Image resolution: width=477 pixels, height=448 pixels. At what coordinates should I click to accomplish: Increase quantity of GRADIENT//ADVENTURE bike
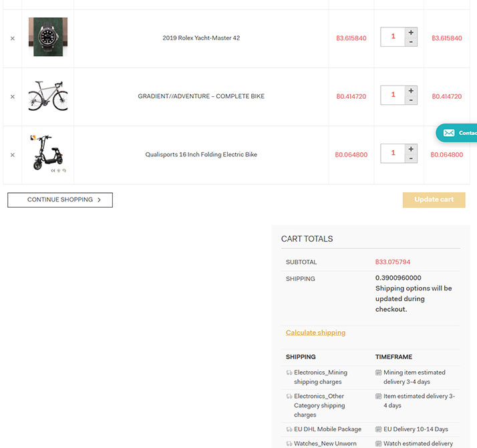(411, 91)
